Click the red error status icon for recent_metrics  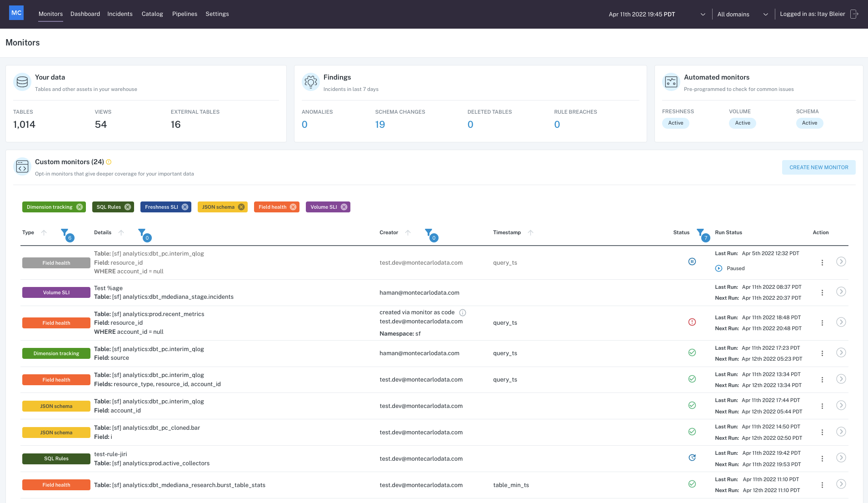click(x=692, y=322)
